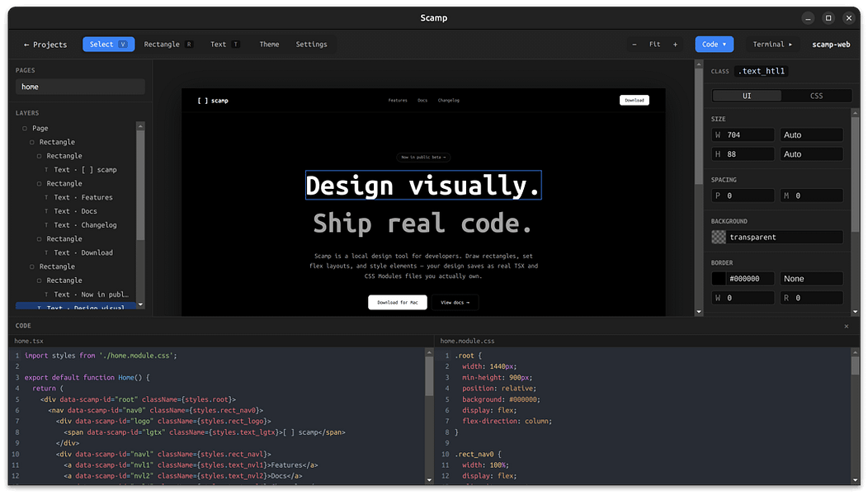Activate the Select tool
868x495 pixels.
[x=109, y=45]
